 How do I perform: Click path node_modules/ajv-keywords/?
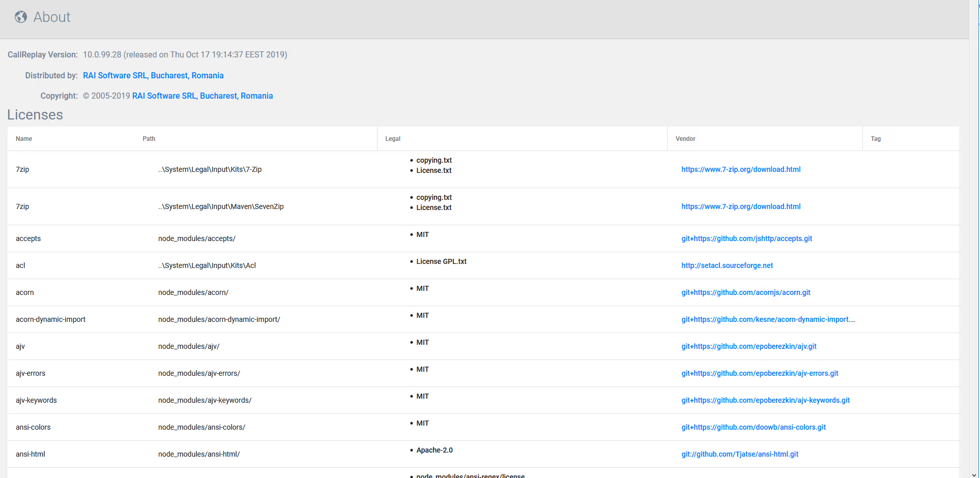pos(205,400)
